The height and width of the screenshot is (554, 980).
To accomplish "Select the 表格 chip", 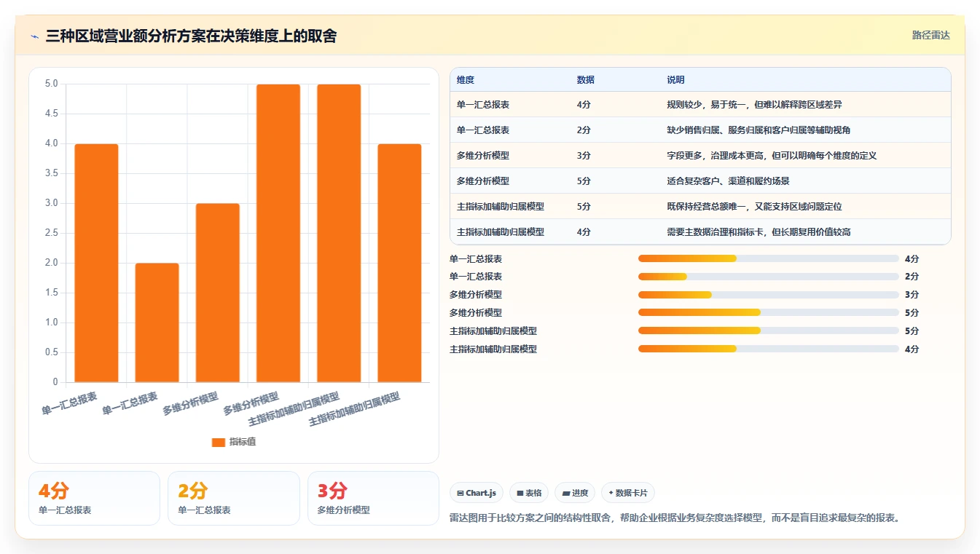I will pyautogui.click(x=529, y=493).
